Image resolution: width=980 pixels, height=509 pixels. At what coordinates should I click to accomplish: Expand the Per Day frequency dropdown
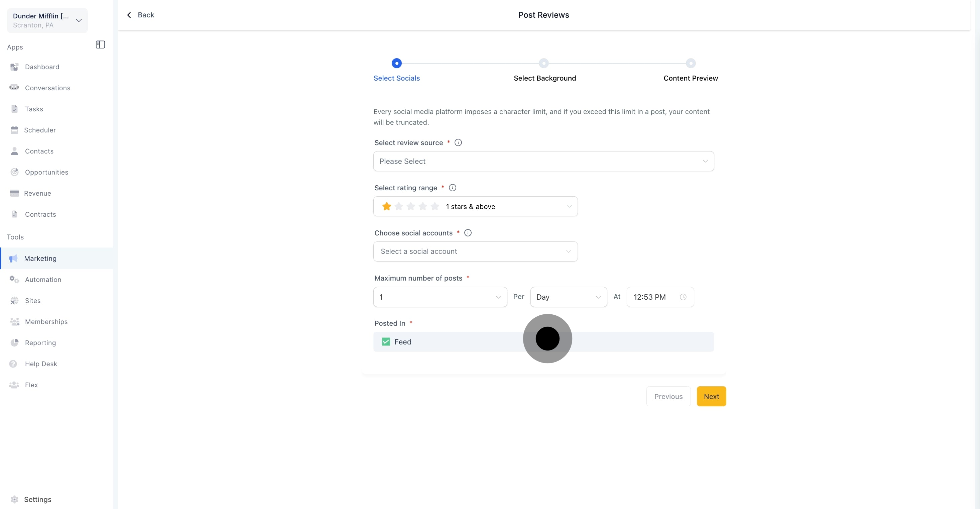click(x=568, y=297)
